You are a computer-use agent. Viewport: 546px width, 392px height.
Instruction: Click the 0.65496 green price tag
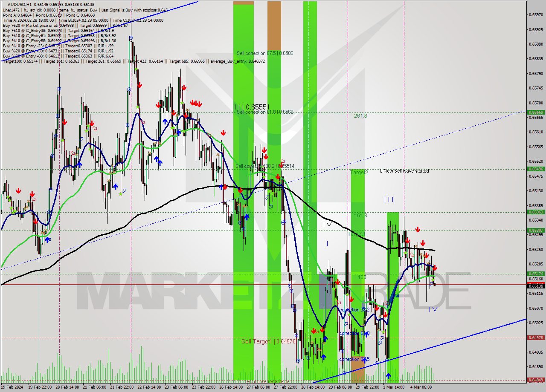click(x=535, y=169)
